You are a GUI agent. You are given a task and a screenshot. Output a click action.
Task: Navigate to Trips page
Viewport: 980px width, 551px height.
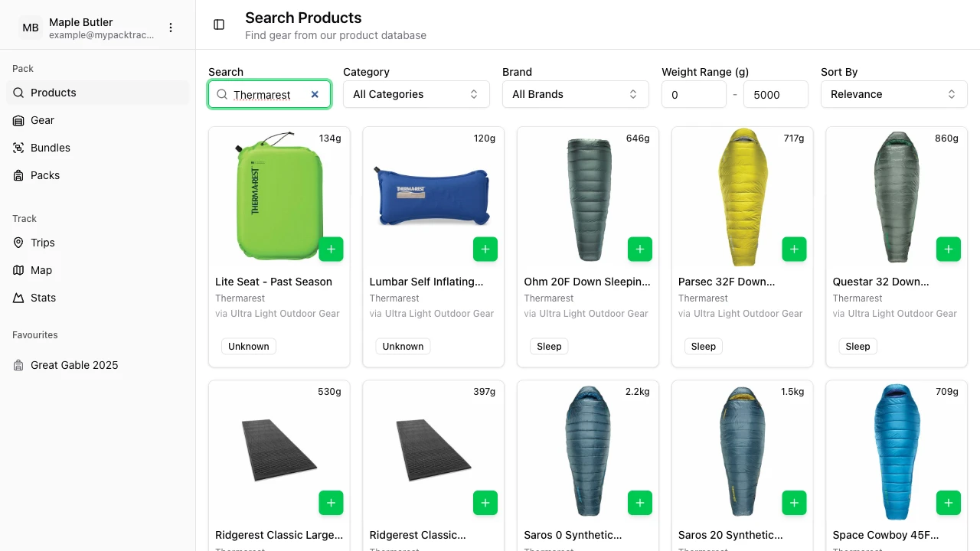[43, 243]
